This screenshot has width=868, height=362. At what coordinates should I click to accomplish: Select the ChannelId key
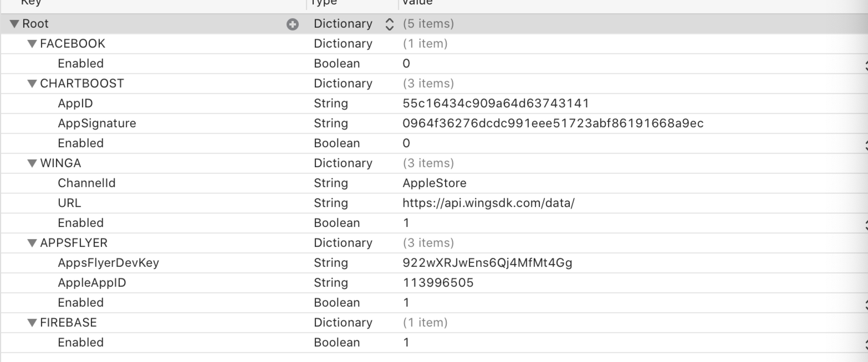86,183
